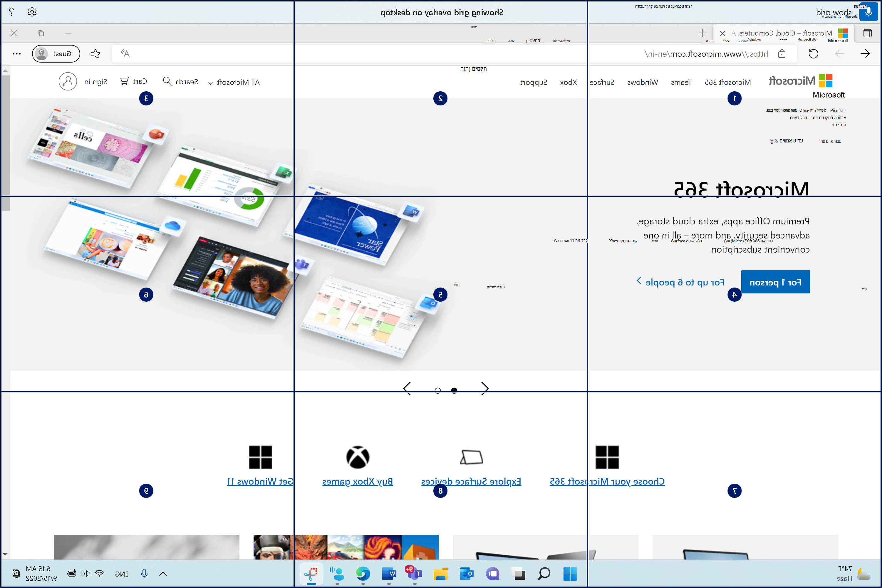Screen dimensions: 882x588
Task: Open the notification bell in tray
Action: [x=16, y=573]
